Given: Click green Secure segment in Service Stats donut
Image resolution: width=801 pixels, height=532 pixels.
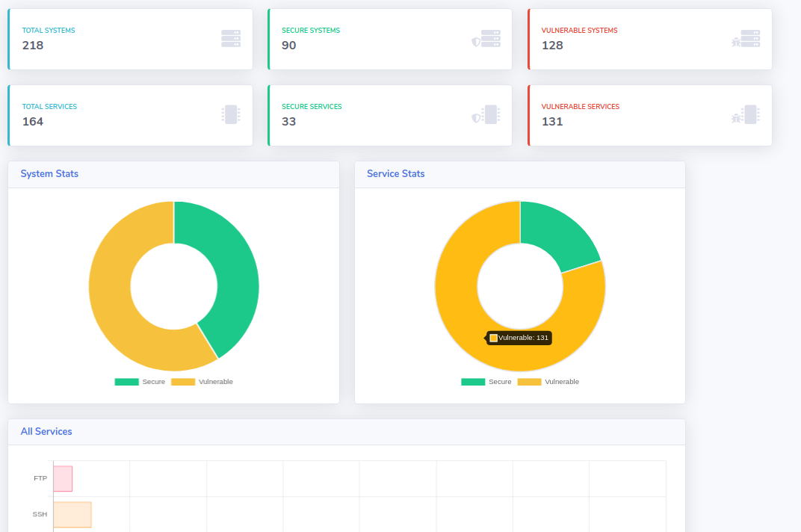Looking at the screenshot, I should click(557, 235).
